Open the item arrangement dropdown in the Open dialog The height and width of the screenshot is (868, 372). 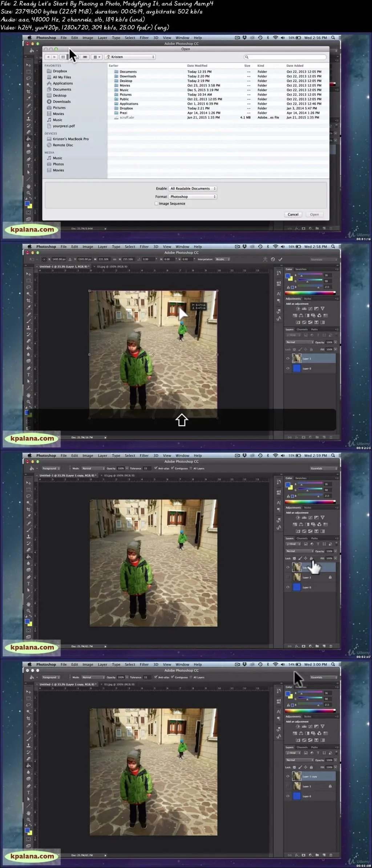[x=97, y=57]
